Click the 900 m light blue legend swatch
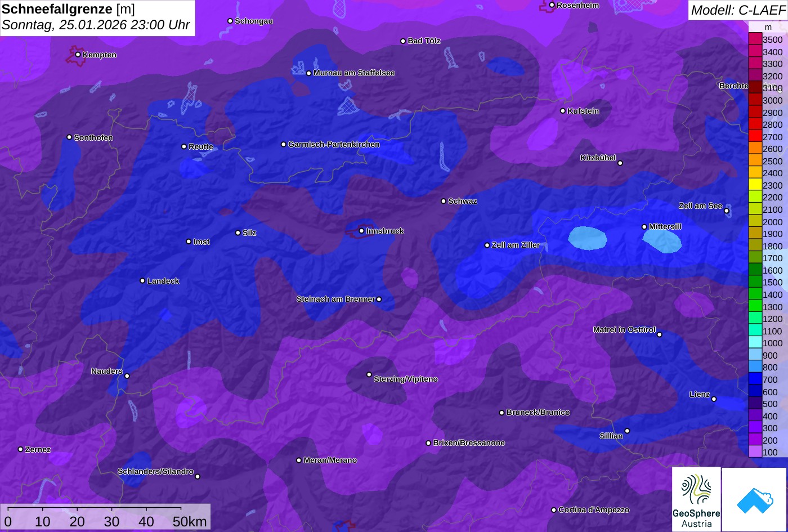788x532 pixels. pyautogui.click(x=755, y=355)
